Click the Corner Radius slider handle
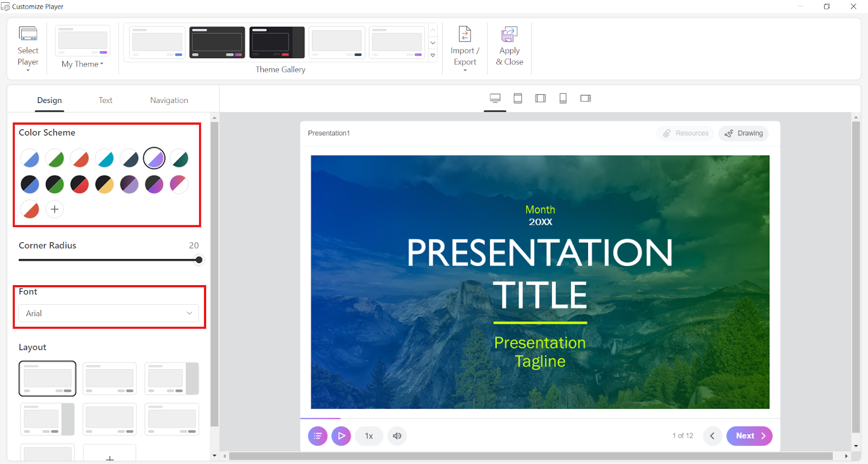 (x=199, y=260)
